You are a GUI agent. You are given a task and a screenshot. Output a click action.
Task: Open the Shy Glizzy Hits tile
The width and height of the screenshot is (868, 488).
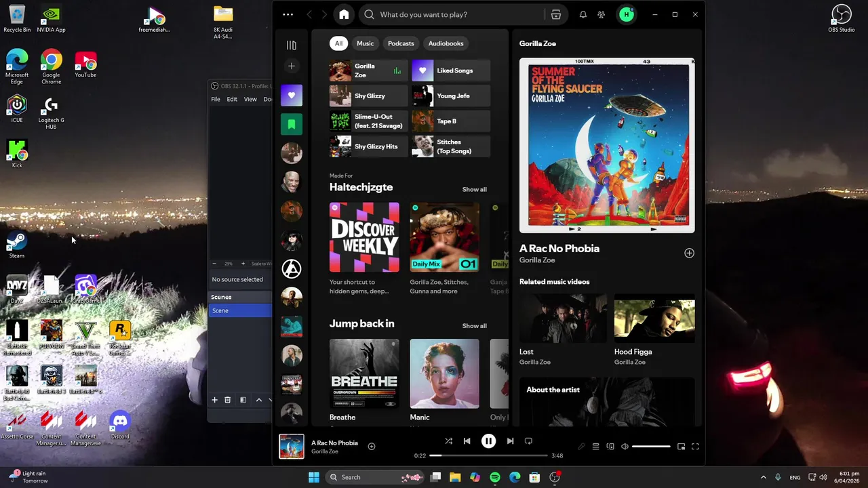click(x=368, y=146)
